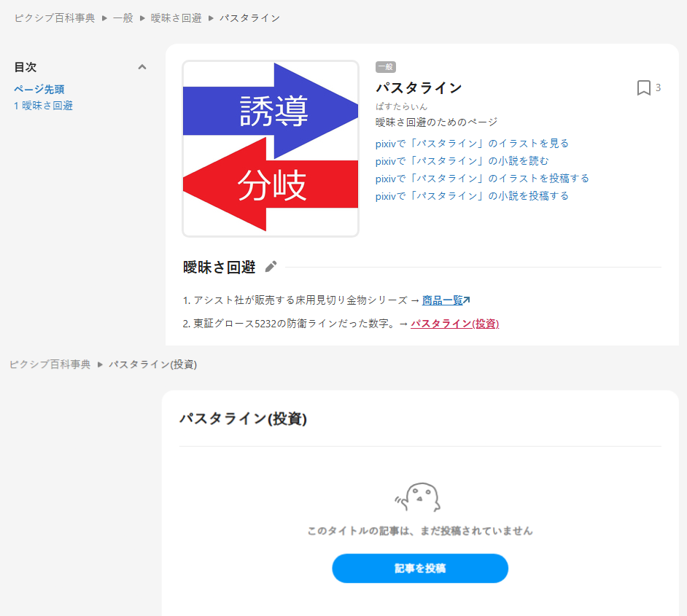
Task: Click the 誘導 分岐 arrows thumbnail image
Action: tap(271, 149)
